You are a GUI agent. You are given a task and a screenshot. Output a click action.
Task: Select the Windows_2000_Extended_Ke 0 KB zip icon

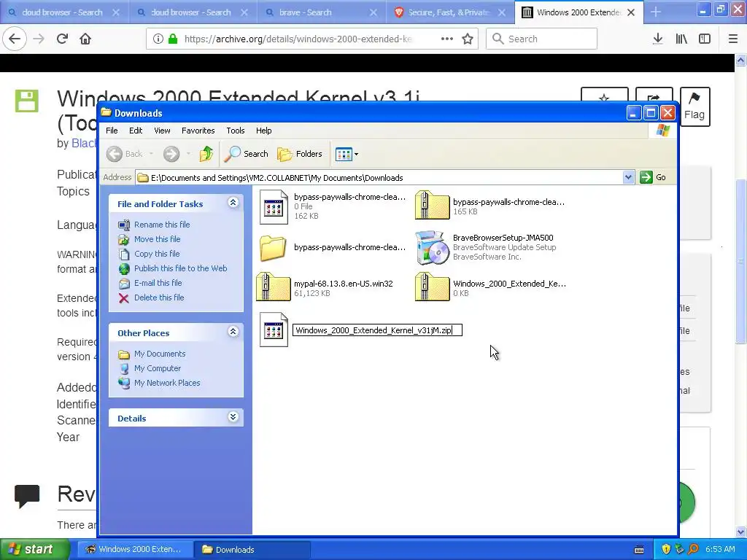click(x=432, y=287)
